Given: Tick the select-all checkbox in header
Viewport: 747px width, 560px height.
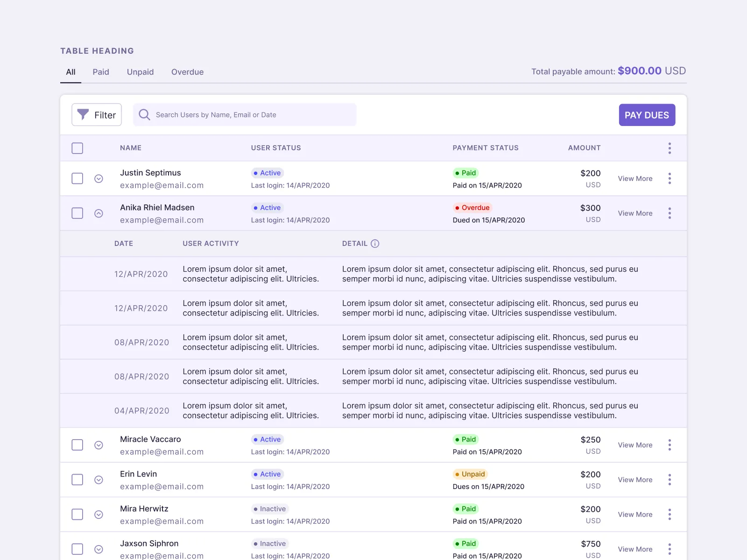Looking at the screenshot, I should 78,148.
